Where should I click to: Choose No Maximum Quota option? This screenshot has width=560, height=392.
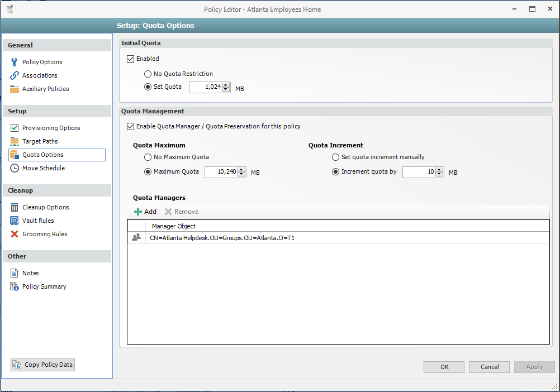148,157
